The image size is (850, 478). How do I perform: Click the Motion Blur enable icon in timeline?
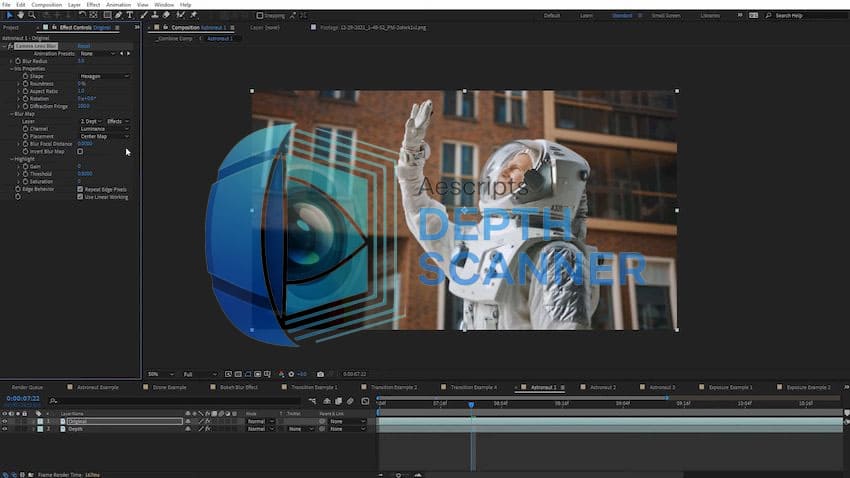coord(350,401)
